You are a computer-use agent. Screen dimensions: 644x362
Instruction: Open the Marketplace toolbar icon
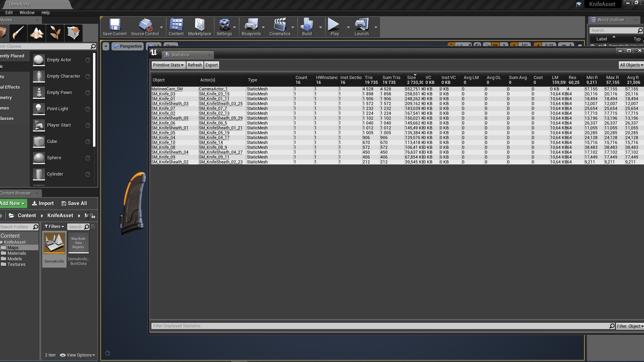click(x=200, y=27)
